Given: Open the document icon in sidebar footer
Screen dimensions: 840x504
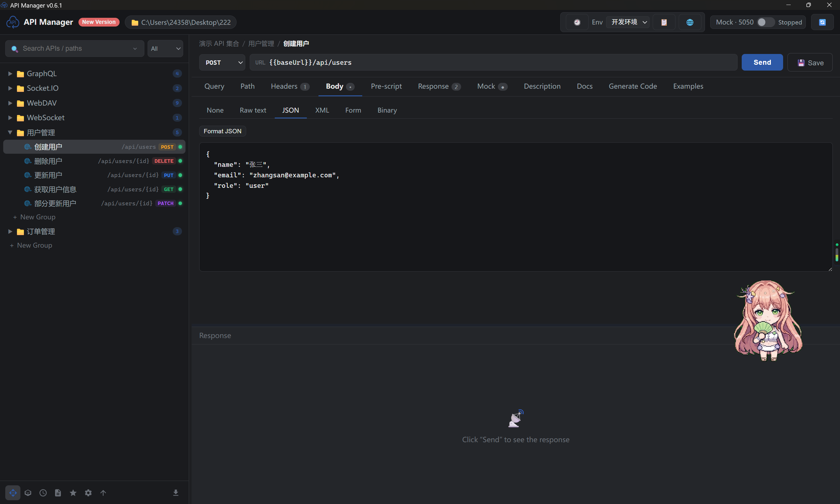Looking at the screenshot, I should (x=58, y=492).
